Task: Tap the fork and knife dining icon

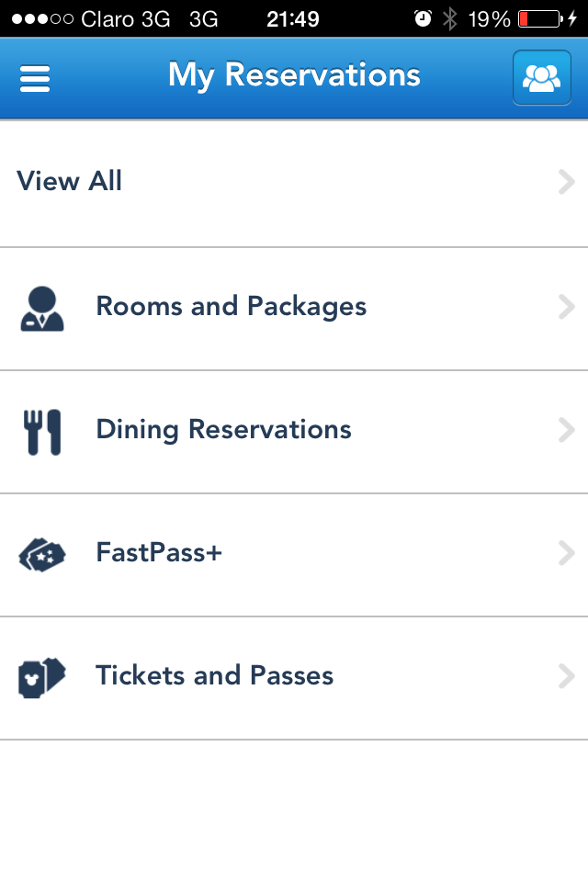Action: tap(42, 432)
